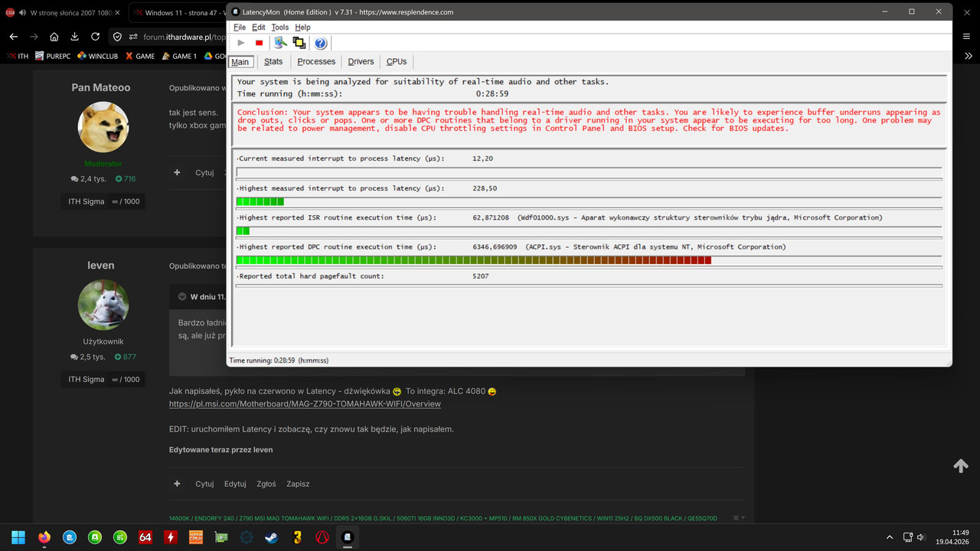Click Zgłoś under leven's post
980x551 pixels.
click(266, 484)
